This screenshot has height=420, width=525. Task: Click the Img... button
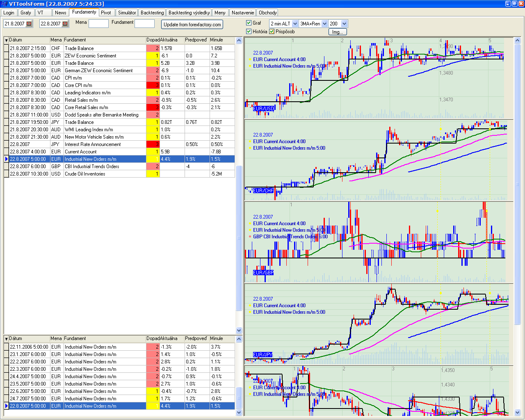pos(338,32)
